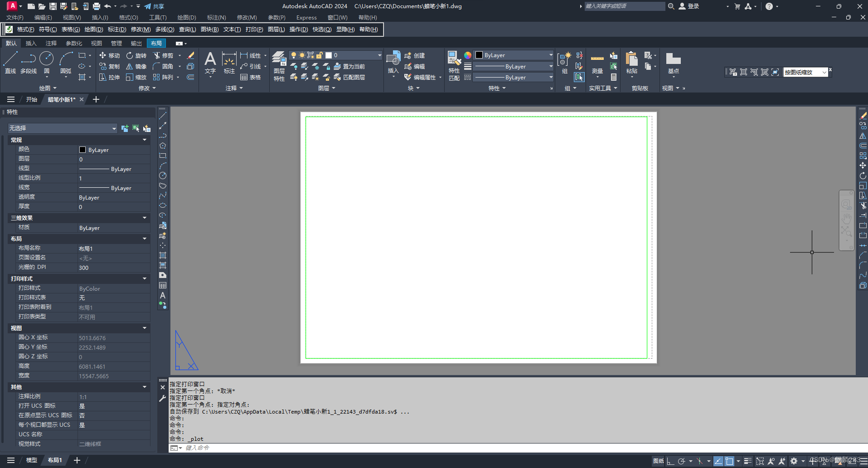Viewport: 868px width, 468px height.
Task: Click the Trim (修剪) command
Action: click(163, 55)
